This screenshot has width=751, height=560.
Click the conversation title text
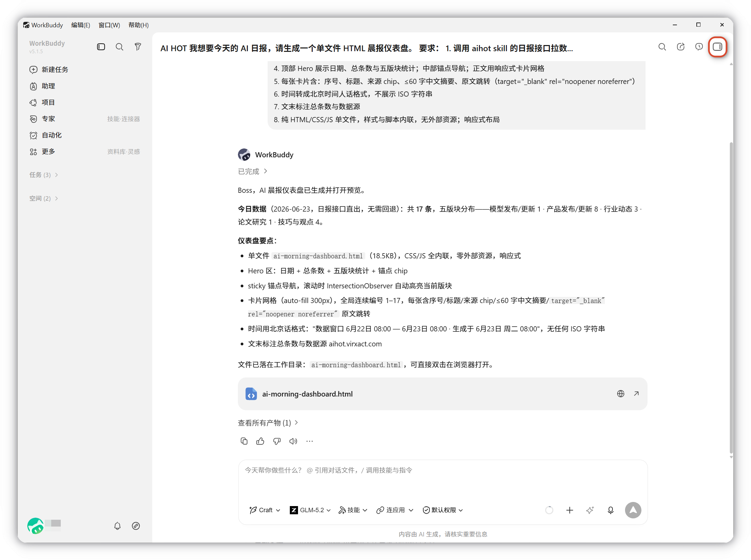(367, 48)
